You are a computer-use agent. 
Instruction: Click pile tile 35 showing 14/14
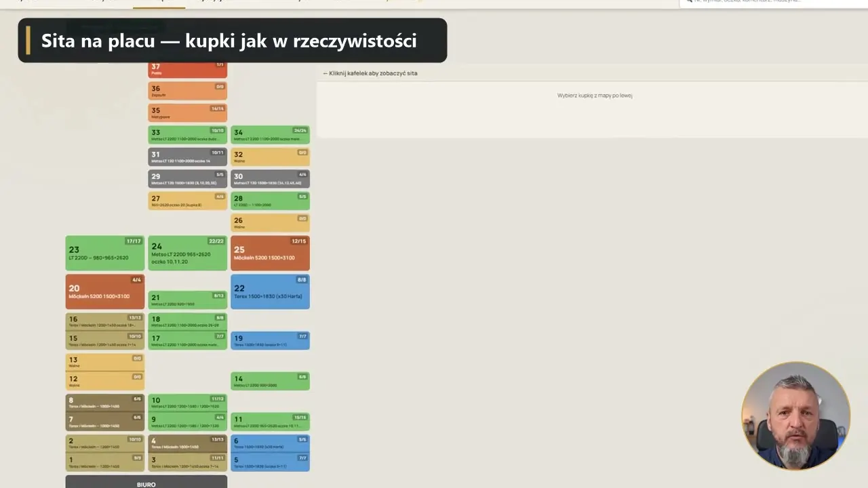click(187, 113)
